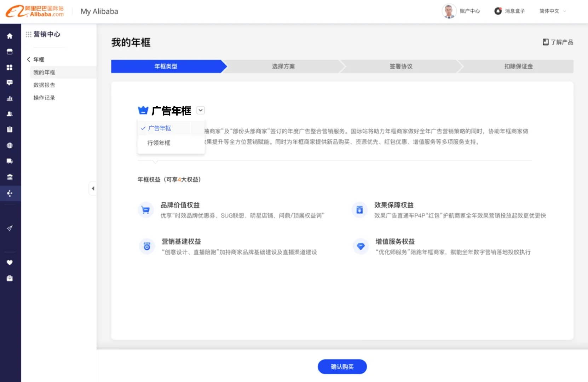Open 数据报告 in the side menu

coord(44,85)
